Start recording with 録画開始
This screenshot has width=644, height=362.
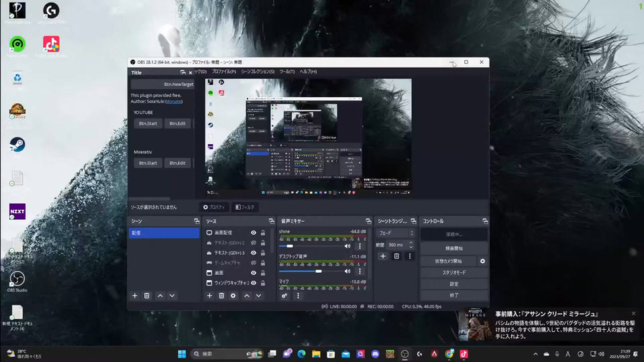454,248
